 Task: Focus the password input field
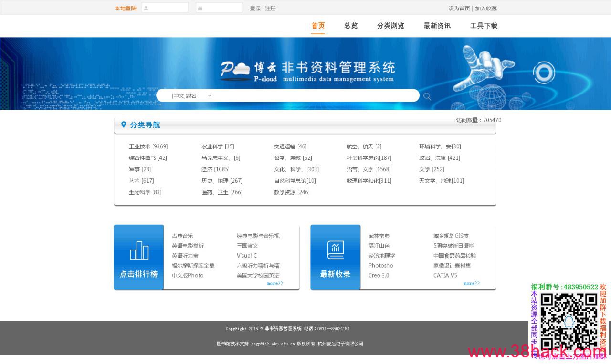pos(219,8)
